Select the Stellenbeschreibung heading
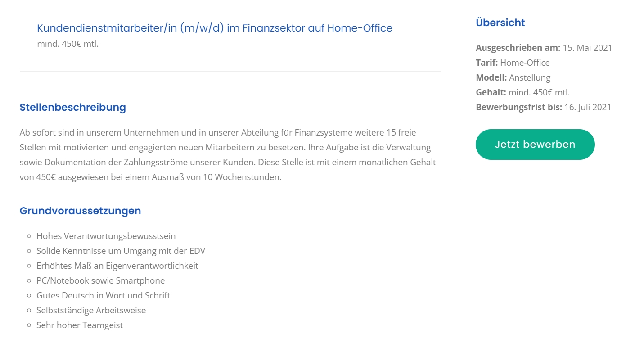Viewport: 644px width, 339px height. tap(73, 108)
